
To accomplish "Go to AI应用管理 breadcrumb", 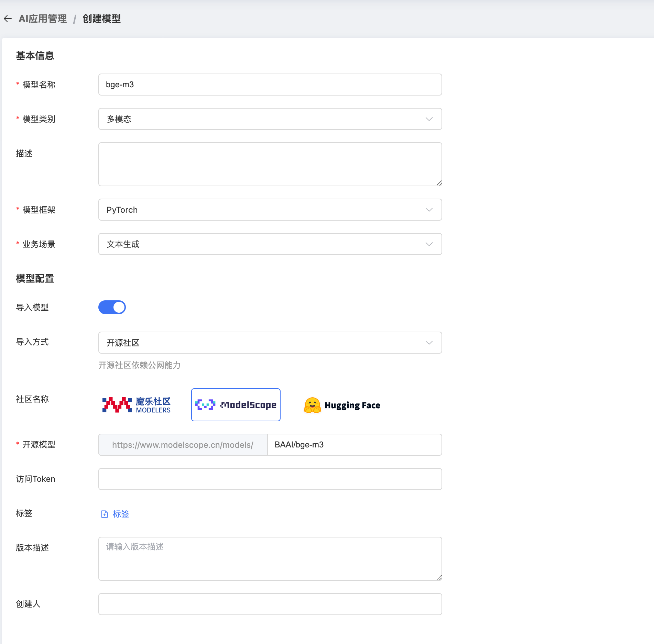I will (x=43, y=19).
